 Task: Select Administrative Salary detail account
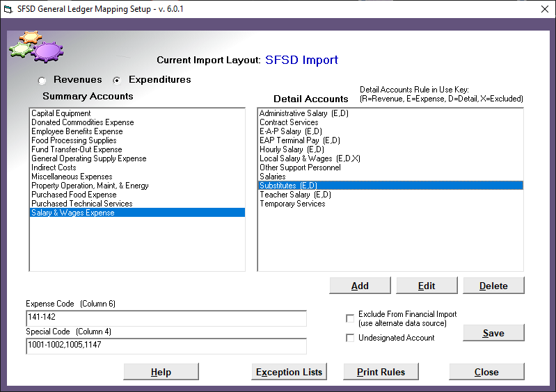pos(390,113)
